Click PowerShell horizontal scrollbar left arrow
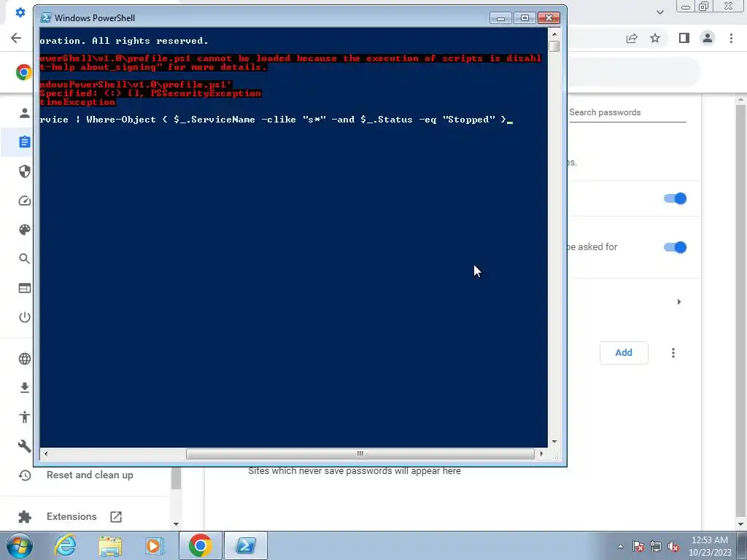 coord(46,454)
